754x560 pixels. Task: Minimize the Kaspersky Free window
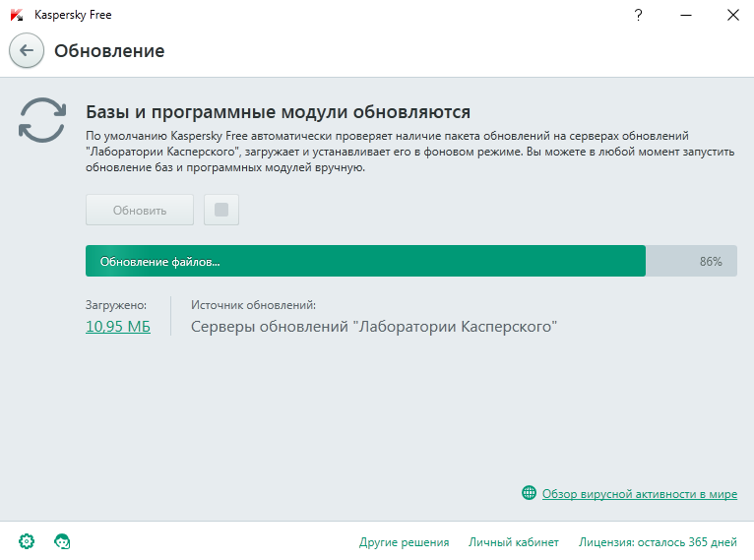click(686, 15)
